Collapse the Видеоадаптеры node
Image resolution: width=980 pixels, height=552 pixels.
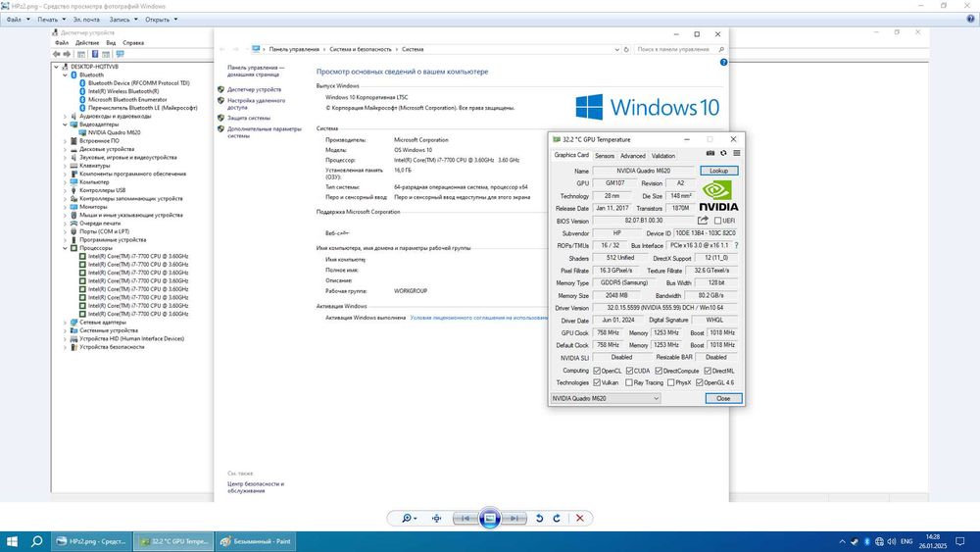click(x=65, y=125)
